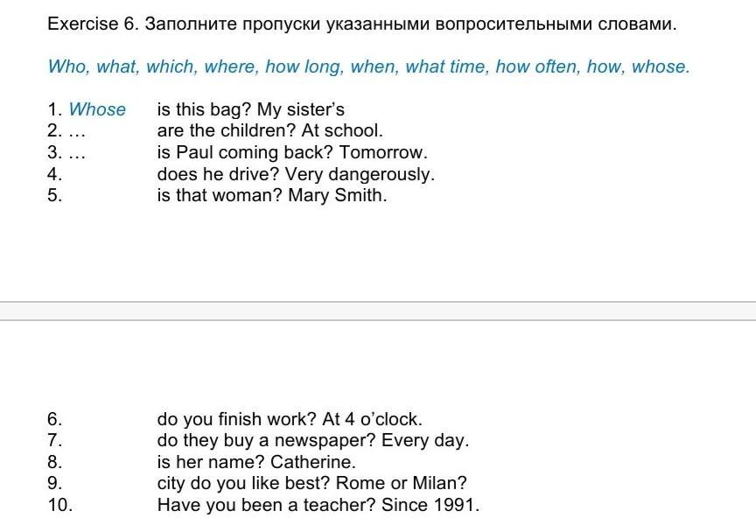Viewport: 756px width, 532px height.
Task: Click the ellipsis blank in item 2
Action: point(77,131)
